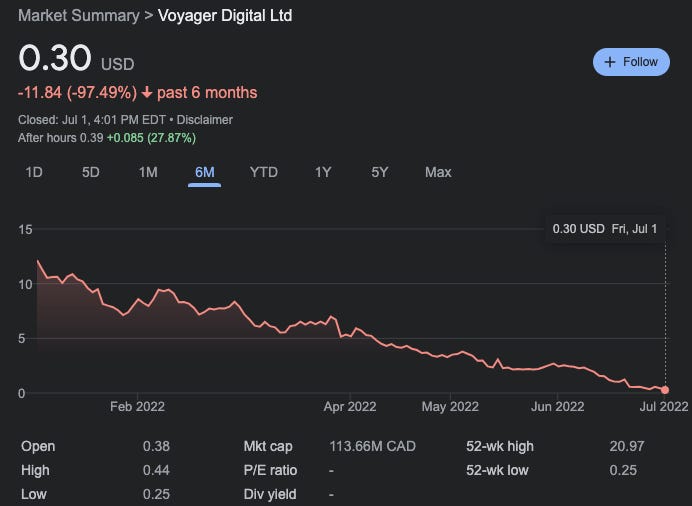Click the Open value 0.38
Image resolution: width=692 pixels, height=506 pixels.
tap(156, 446)
